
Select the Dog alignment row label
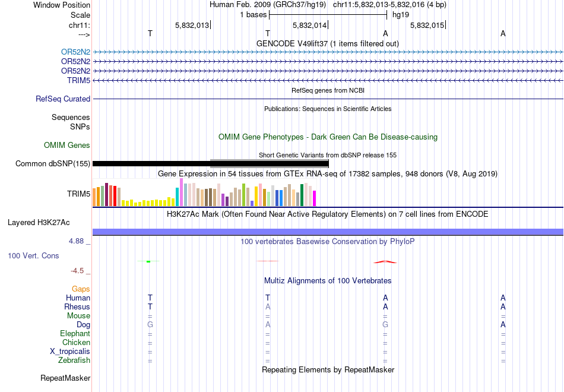pos(84,325)
